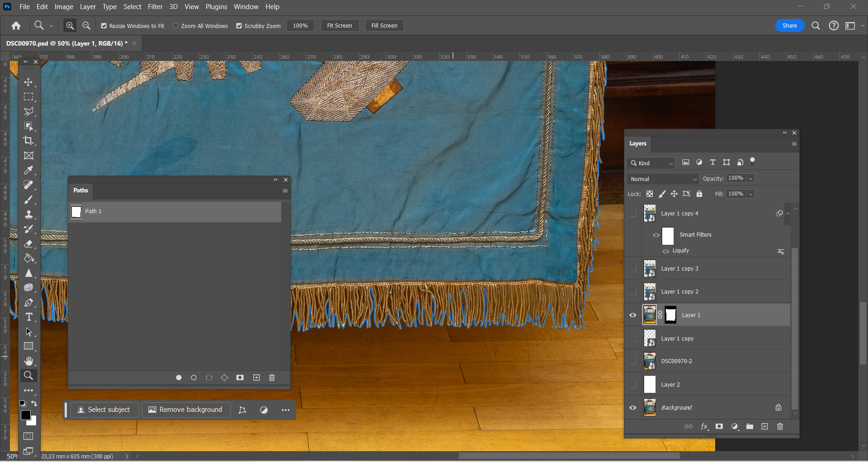Select the Horizontal Type tool
The width and height of the screenshot is (868, 462).
coord(28,317)
